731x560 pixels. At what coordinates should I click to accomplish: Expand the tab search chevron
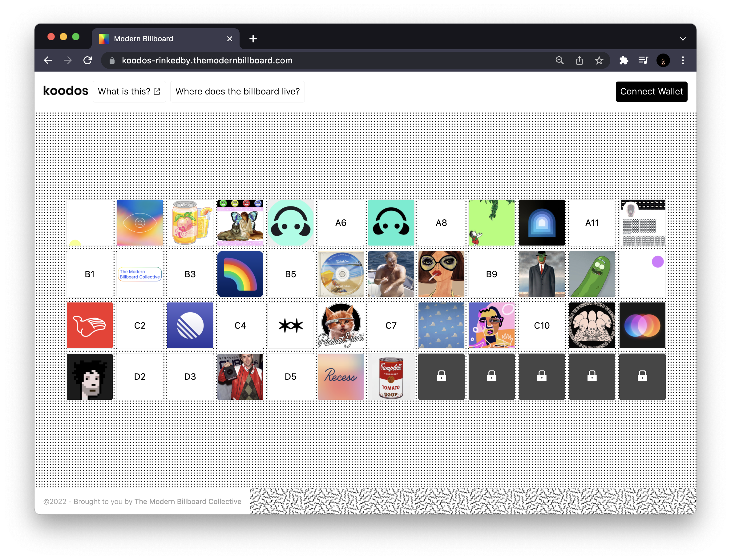pyautogui.click(x=683, y=39)
